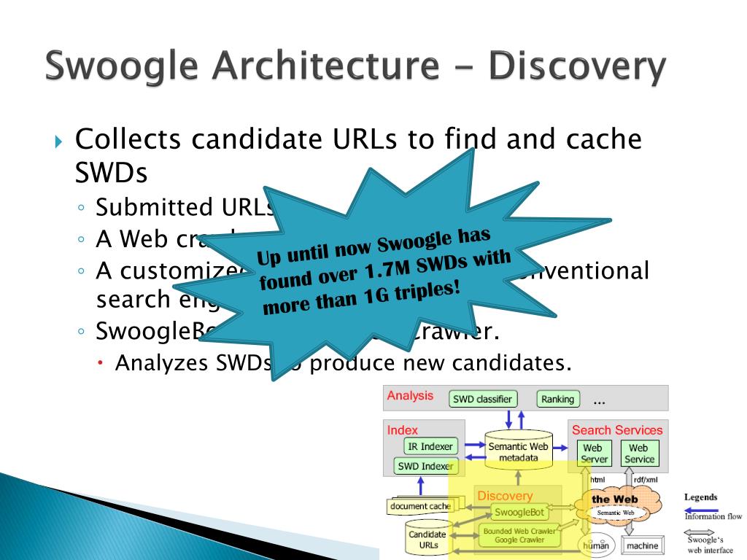Click the 'Analysis' label in the diagram
This screenshot has width=747, height=560.
pyautogui.click(x=410, y=396)
